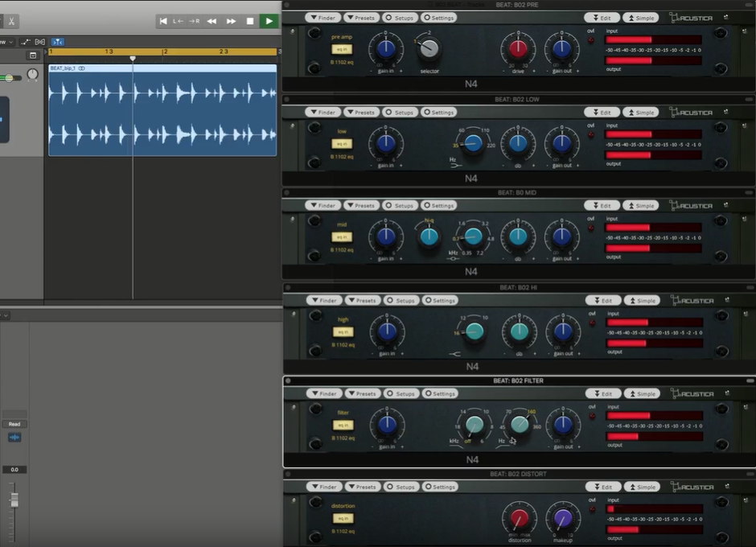
Task: Click the mid kHz frequency knob
Action: point(473,236)
